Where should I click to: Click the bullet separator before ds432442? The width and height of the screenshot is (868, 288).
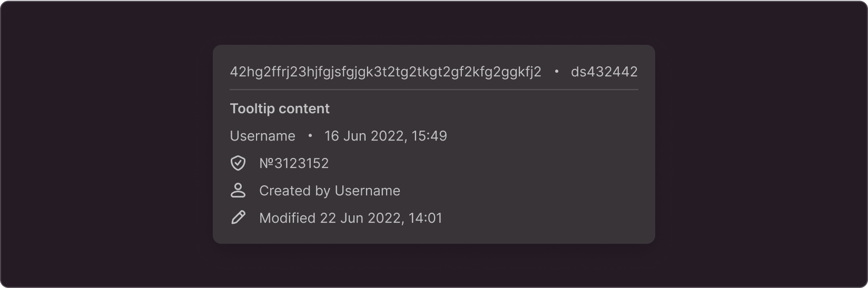click(556, 72)
